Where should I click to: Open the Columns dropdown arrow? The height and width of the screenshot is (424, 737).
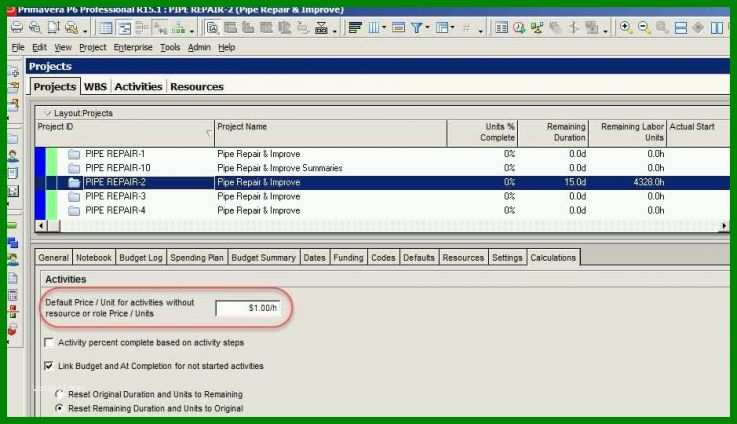click(384, 27)
